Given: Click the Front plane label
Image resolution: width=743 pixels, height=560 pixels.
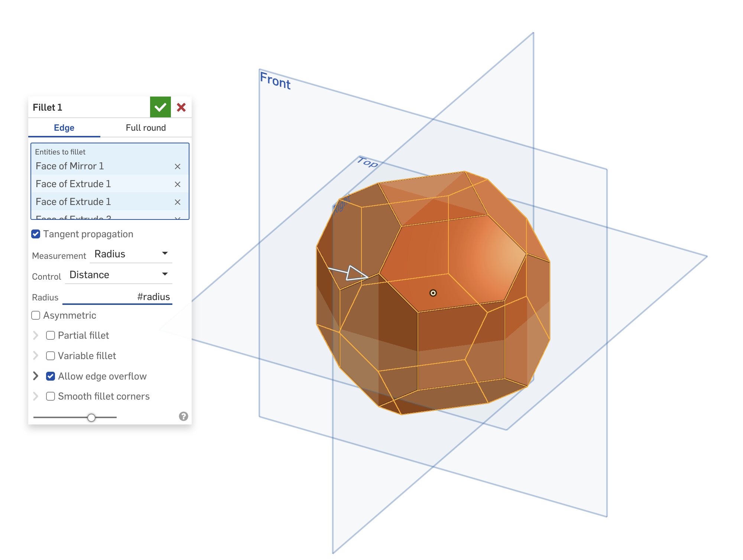Looking at the screenshot, I should click(275, 81).
